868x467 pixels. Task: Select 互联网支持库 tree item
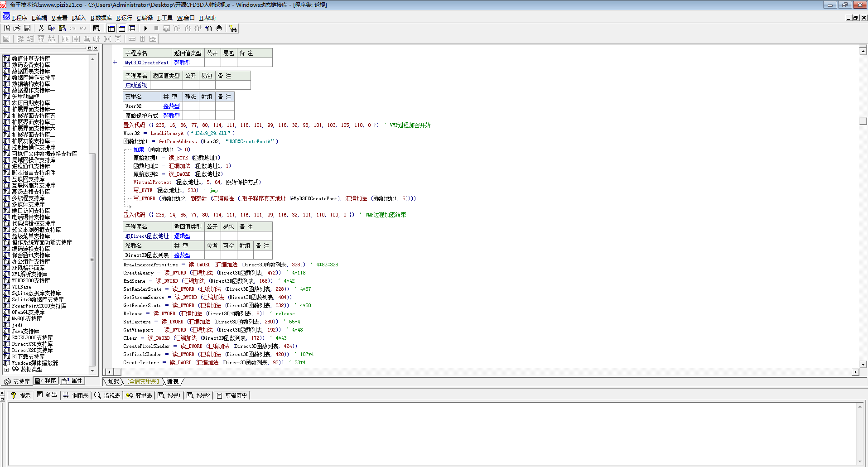[x=28, y=179]
